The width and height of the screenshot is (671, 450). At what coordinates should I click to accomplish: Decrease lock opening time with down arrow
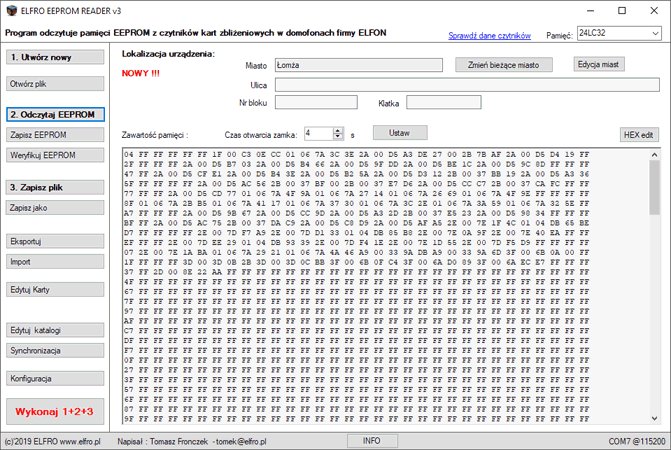[x=338, y=136]
